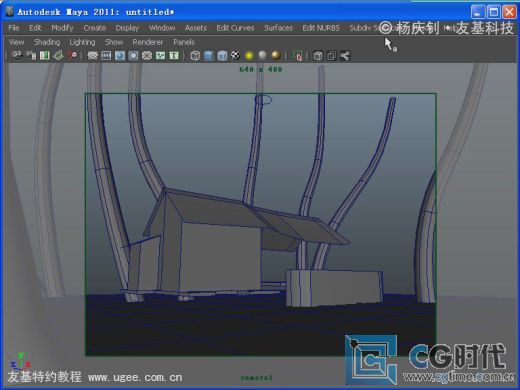This screenshot has height=390, width=520.
Task: Open the Window menu
Action: click(162, 28)
